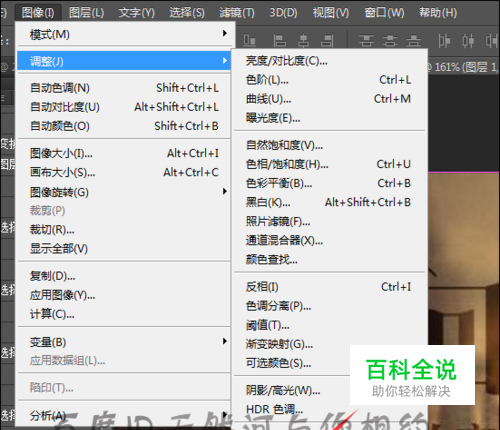Open the 图层(L) menu
The width and height of the screenshot is (500, 430).
(86, 13)
